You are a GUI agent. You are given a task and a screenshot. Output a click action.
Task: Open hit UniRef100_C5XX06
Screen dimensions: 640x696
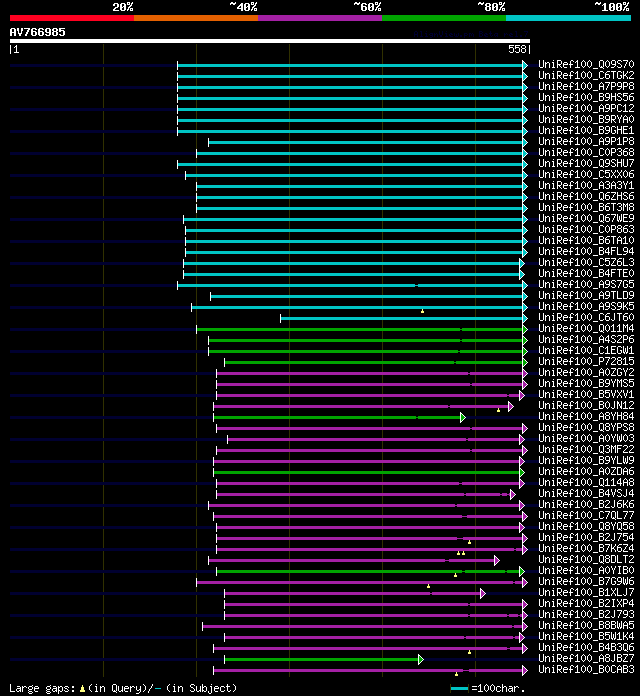point(586,175)
